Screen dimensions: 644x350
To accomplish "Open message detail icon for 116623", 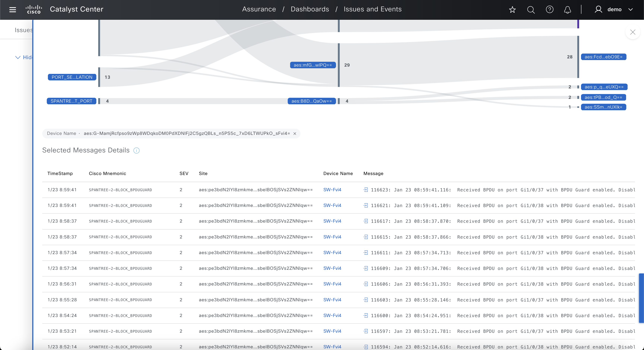I will pyautogui.click(x=366, y=190).
